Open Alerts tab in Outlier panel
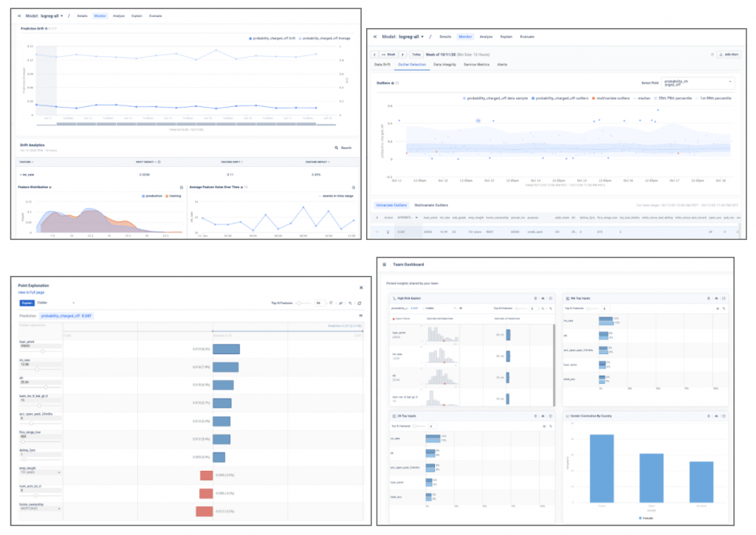The height and width of the screenshot is (535, 756). tap(502, 65)
